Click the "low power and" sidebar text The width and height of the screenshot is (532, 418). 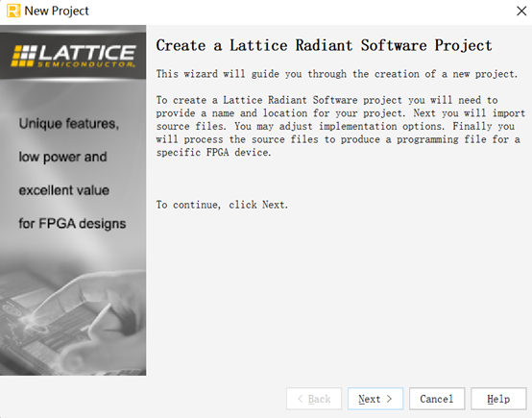click(x=62, y=157)
